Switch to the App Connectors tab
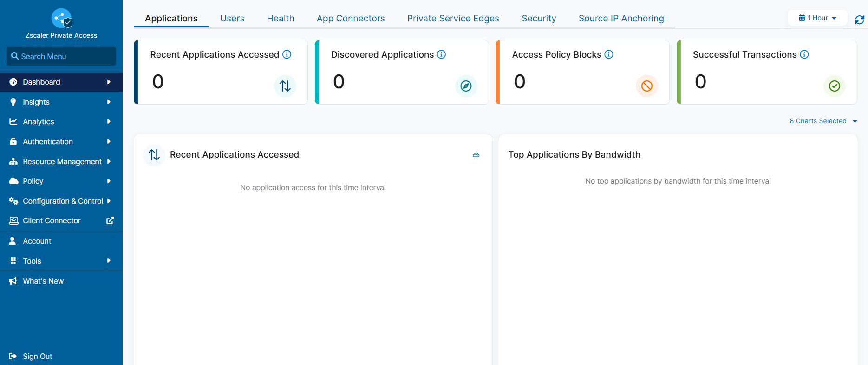Image resolution: width=868 pixels, height=365 pixels. coord(351,18)
